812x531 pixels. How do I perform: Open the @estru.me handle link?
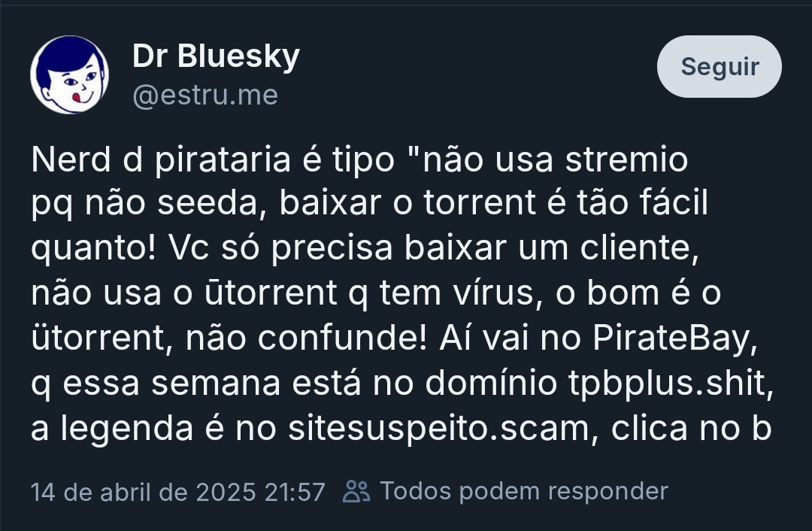205,96
